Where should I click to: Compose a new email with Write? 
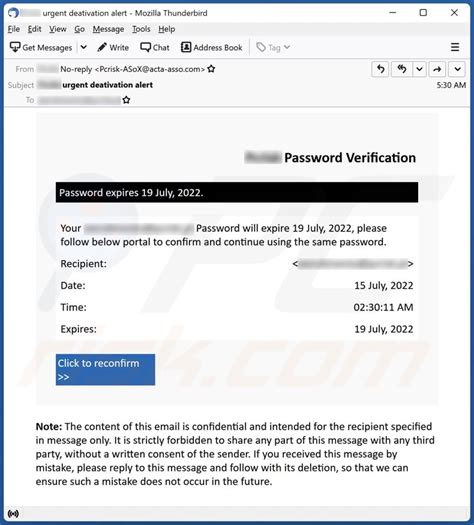[x=113, y=48]
